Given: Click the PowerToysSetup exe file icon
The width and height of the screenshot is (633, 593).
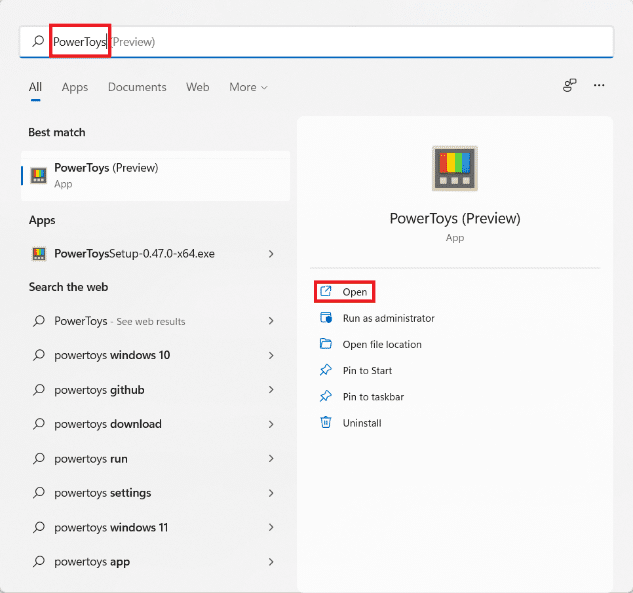Looking at the screenshot, I should pyautogui.click(x=39, y=254).
